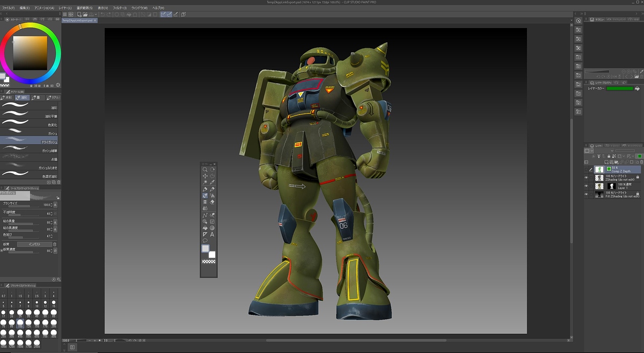Open the Quick Access icon on right strip

click(579, 20)
